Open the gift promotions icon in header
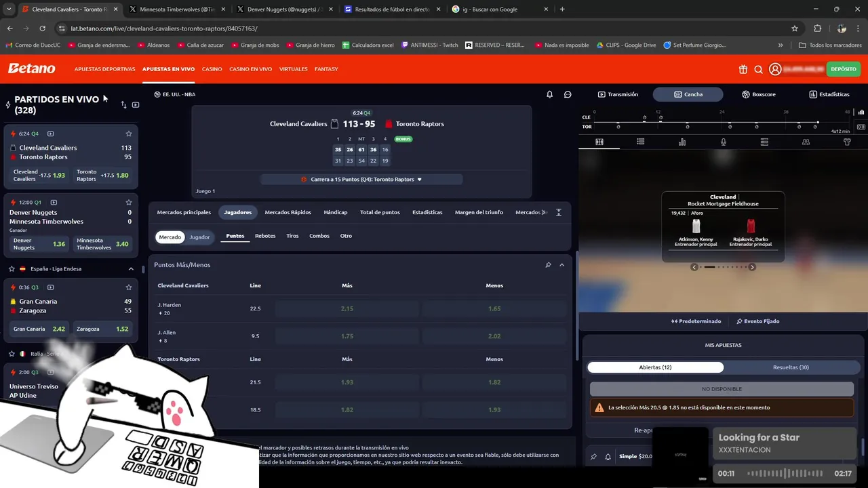 pyautogui.click(x=743, y=69)
